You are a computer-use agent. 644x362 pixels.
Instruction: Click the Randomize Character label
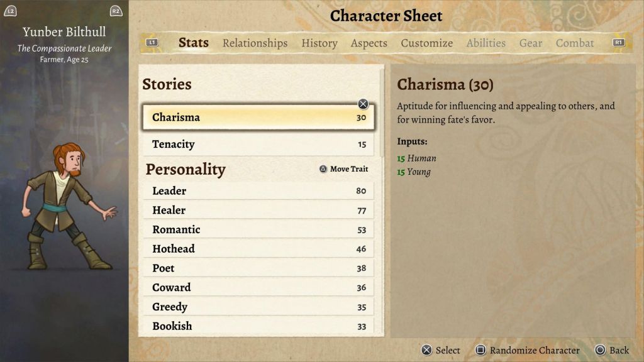tap(535, 350)
